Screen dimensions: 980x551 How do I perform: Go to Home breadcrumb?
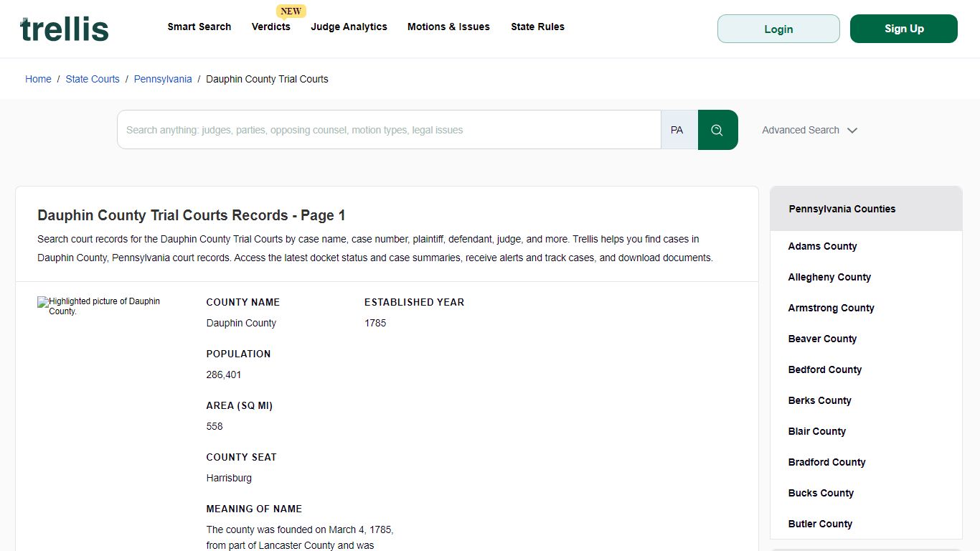click(38, 79)
